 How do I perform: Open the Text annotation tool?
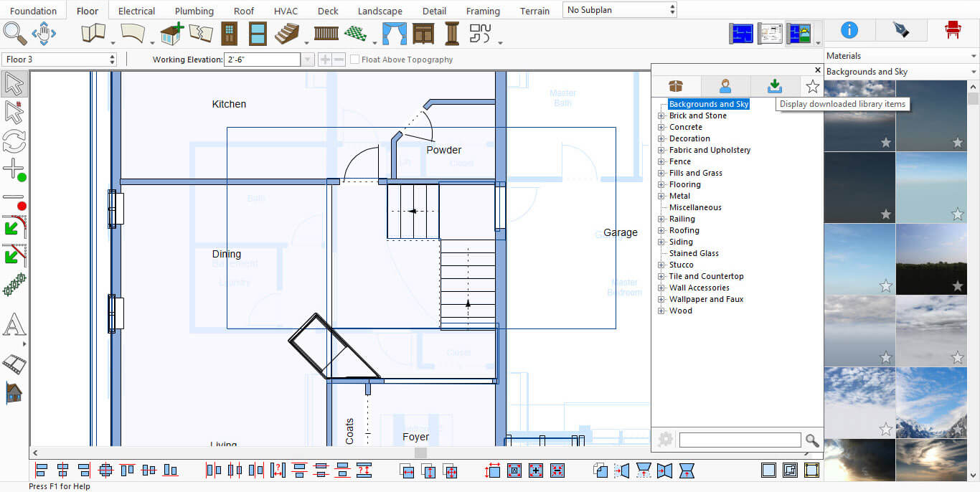coord(14,326)
